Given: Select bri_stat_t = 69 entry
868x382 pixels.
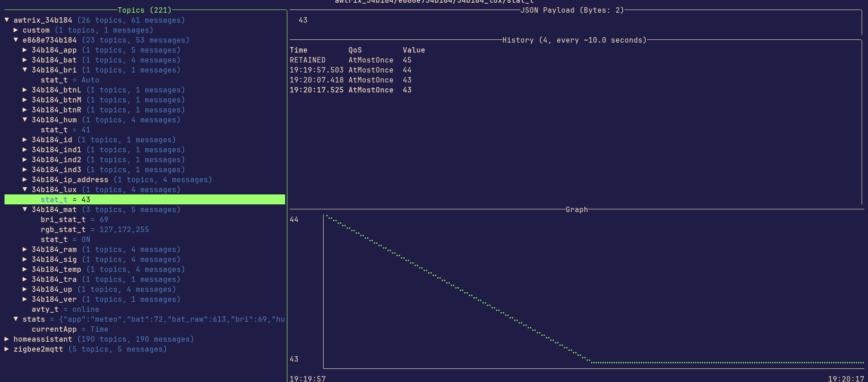Looking at the screenshot, I should coord(75,219).
